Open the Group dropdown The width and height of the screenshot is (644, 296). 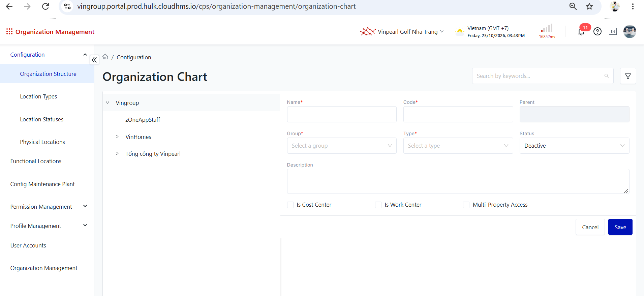coord(342,146)
